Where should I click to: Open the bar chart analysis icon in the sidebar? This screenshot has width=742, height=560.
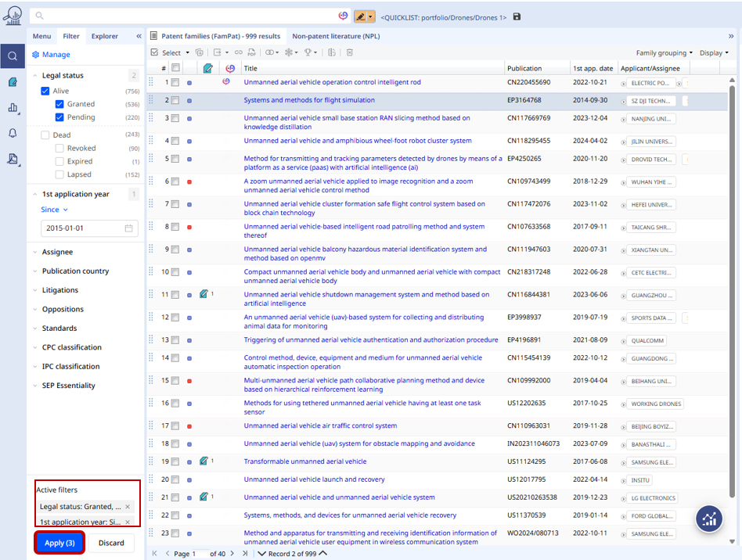pos(13,108)
